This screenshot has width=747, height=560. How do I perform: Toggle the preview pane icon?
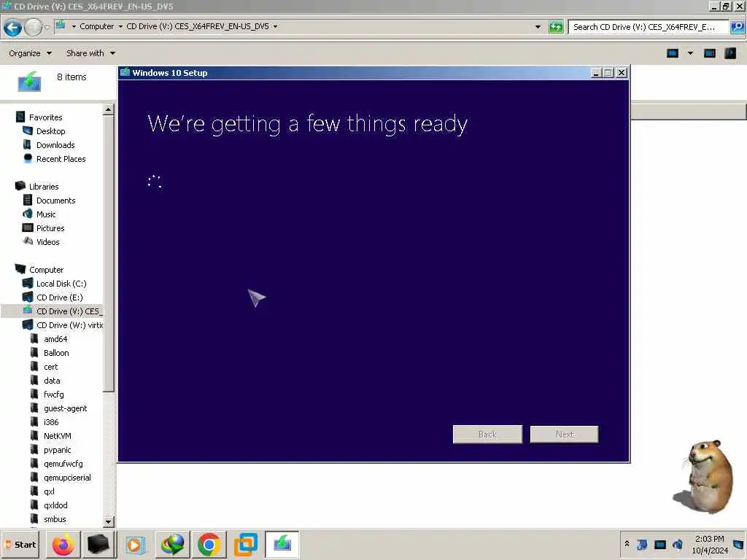pyautogui.click(x=709, y=53)
